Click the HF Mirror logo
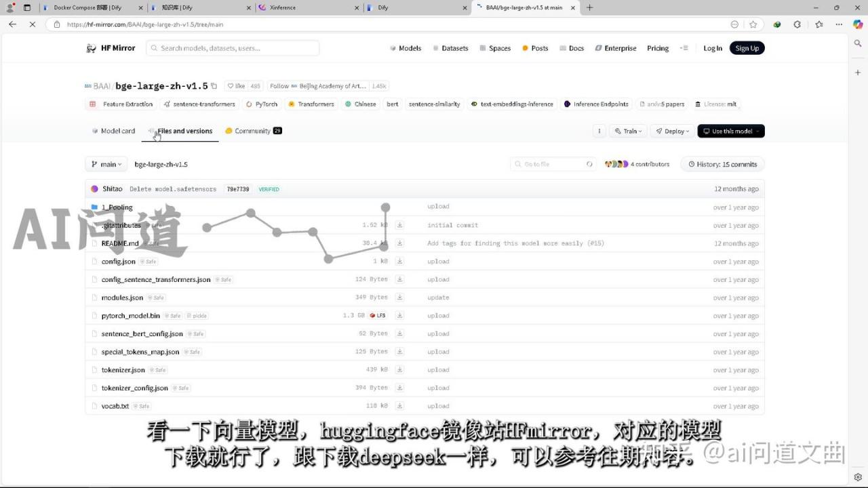The width and height of the screenshot is (868, 488). click(111, 48)
